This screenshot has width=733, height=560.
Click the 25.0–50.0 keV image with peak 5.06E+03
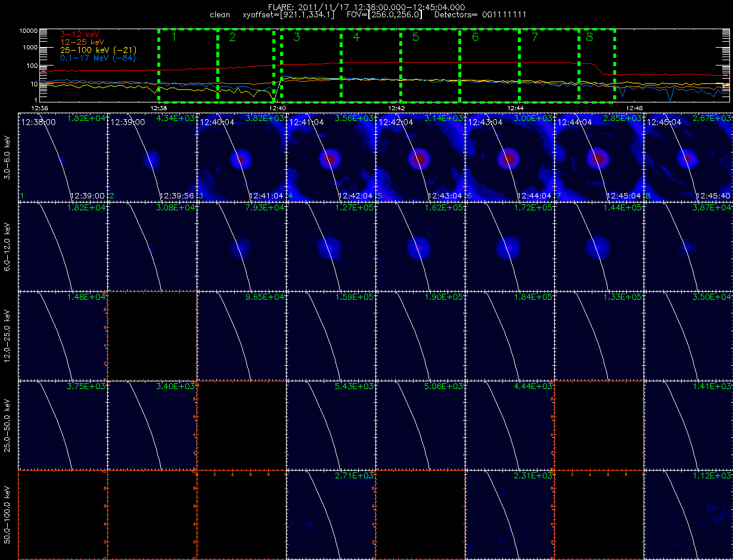(x=420, y=425)
